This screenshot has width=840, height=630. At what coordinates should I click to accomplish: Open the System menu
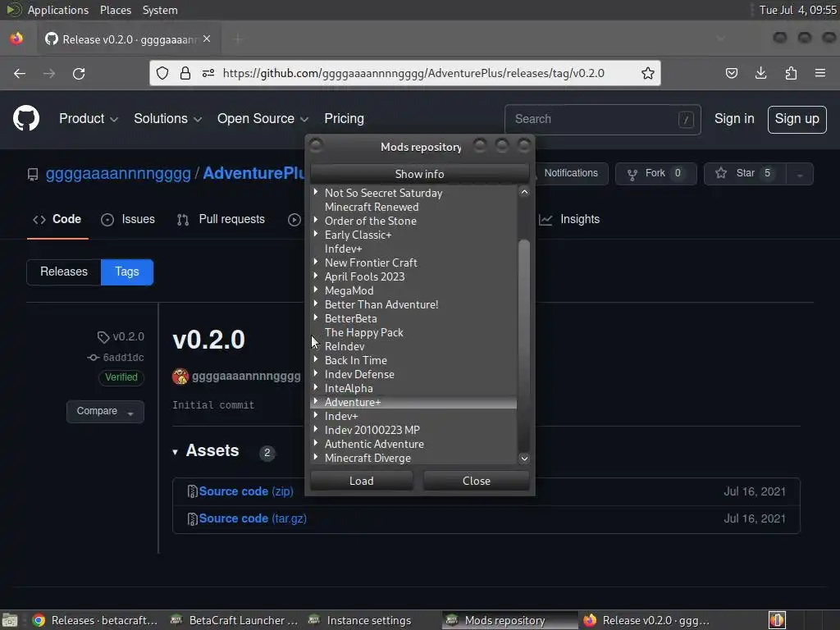160,10
